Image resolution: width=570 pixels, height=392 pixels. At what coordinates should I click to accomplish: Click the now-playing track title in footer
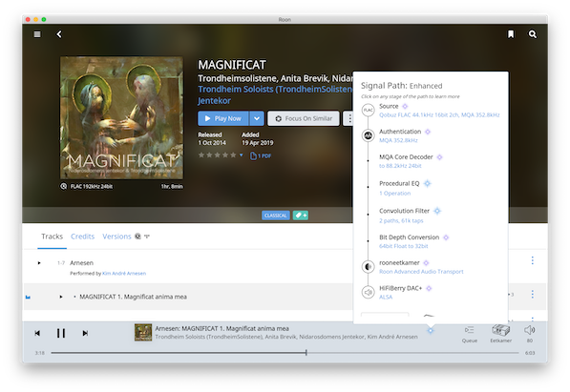(222, 328)
